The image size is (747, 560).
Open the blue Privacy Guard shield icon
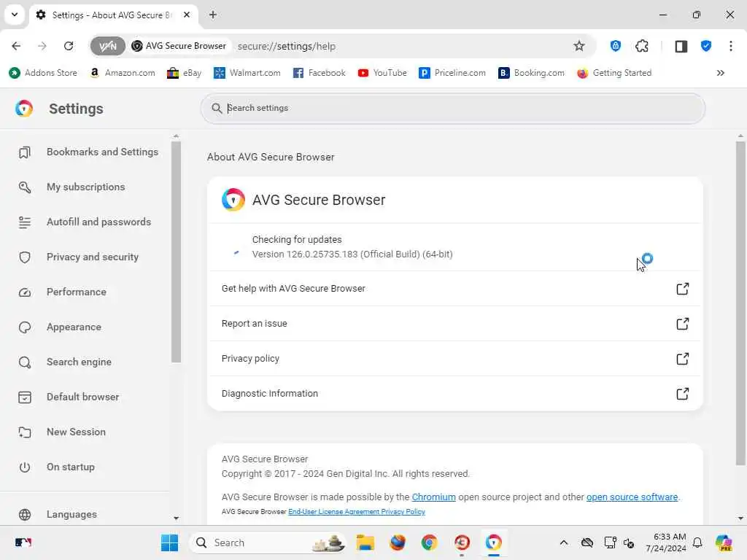point(616,46)
